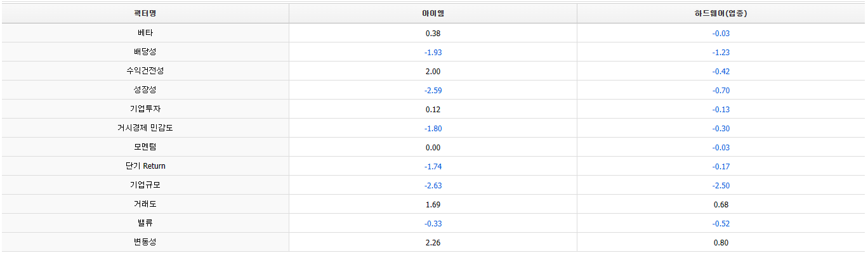Image resolution: width=868 pixels, height=260 pixels.
Task: Click the -2.63 value for 기업규모
Action: pyautogui.click(x=433, y=185)
